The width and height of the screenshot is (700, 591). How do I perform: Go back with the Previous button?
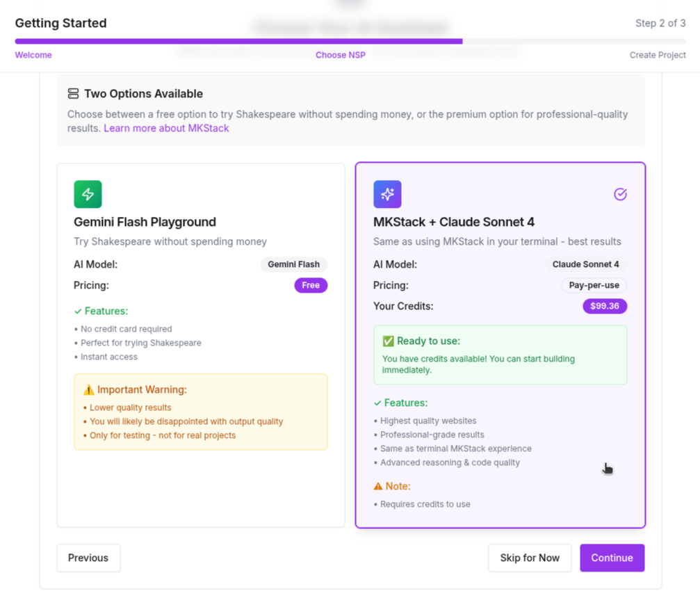point(88,558)
